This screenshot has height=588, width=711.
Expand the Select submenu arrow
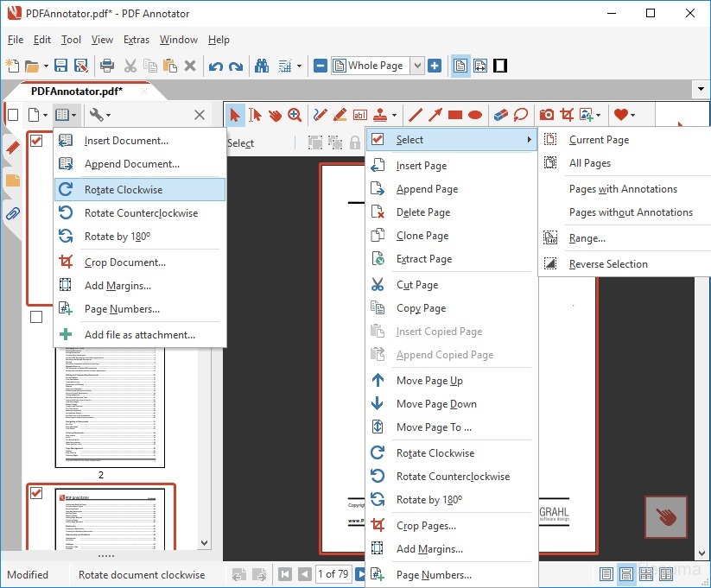point(530,139)
